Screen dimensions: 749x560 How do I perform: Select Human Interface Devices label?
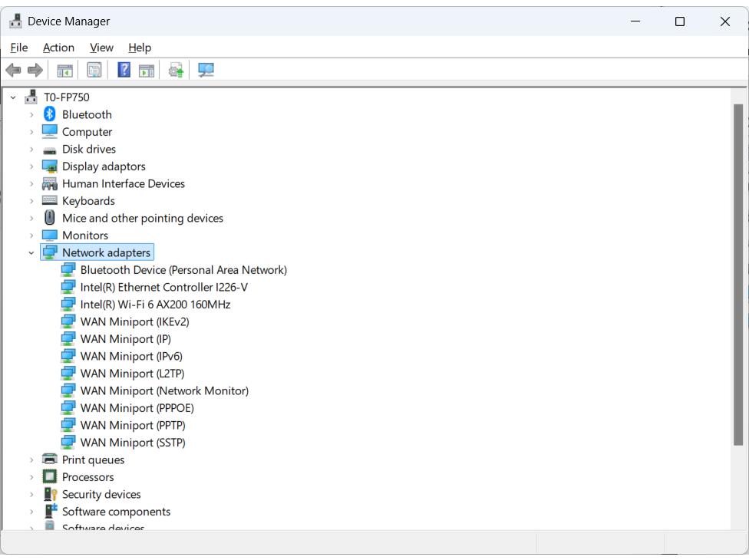(x=124, y=183)
